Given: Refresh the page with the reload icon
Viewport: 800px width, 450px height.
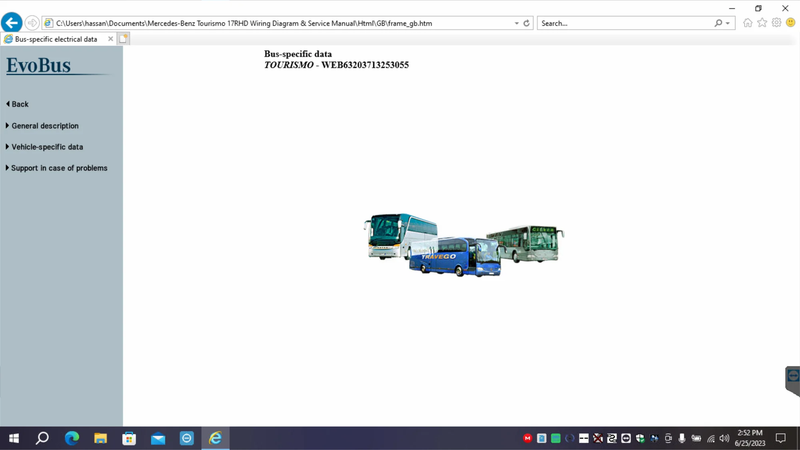Looking at the screenshot, I should pyautogui.click(x=527, y=23).
